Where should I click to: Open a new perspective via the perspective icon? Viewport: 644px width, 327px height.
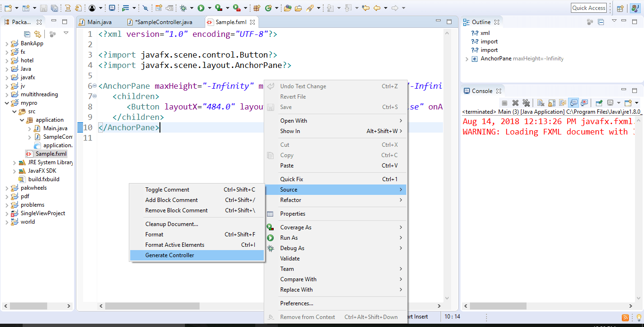click(x=619, y=8)
